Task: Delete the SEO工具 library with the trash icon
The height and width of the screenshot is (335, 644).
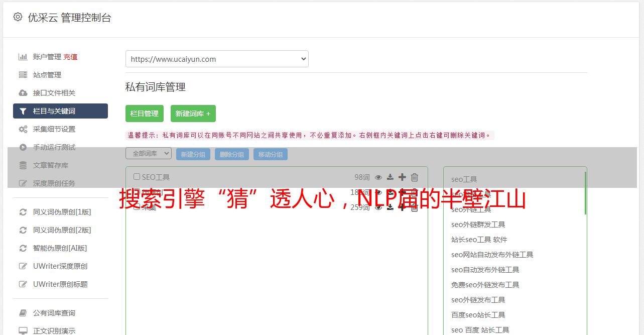Action: tap(415, 177)
